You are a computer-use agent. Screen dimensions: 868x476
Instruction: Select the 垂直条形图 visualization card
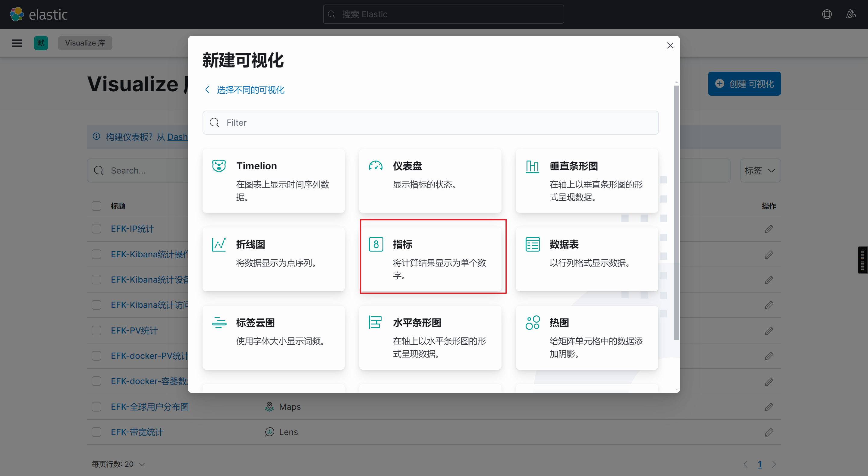[x=587, y=181]
